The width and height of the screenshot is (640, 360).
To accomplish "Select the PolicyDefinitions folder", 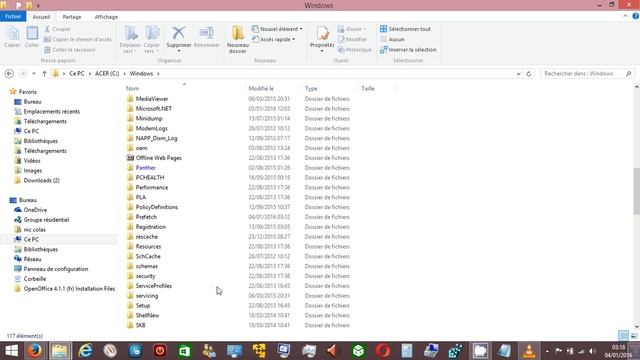I will (x=157, y=207).
